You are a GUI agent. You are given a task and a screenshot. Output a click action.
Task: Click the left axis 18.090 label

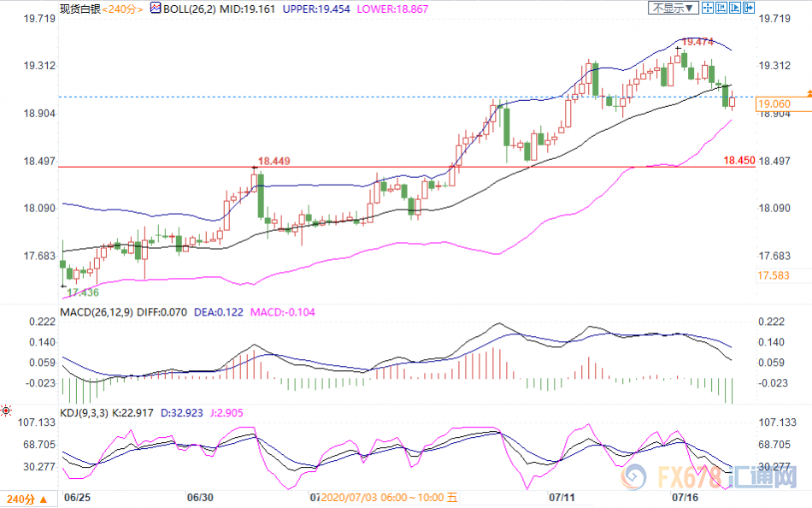pos(39,208)
